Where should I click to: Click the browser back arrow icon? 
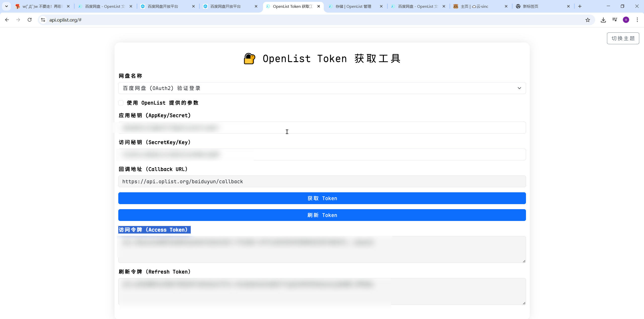[x=7, y=20]
